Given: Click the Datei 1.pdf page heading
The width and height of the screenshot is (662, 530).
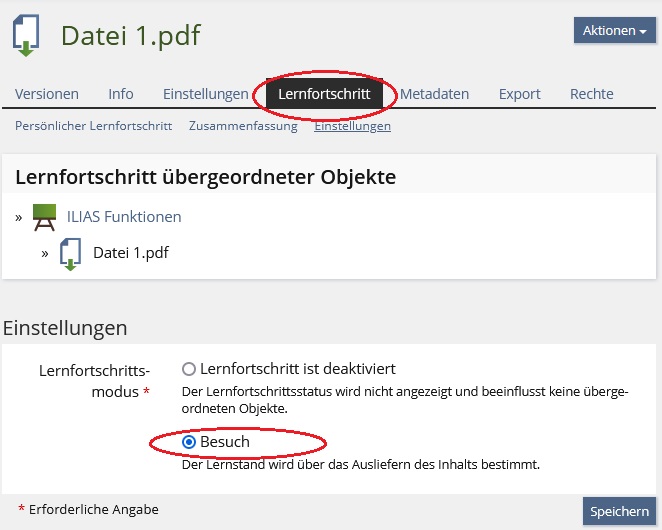Looking at the screenshot, I should [130, 36].
